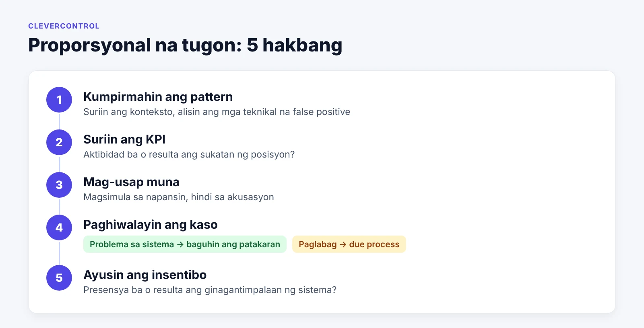644x328 pixels.
Task: Click the step 1 number circle
Action: tap(59, 100)
